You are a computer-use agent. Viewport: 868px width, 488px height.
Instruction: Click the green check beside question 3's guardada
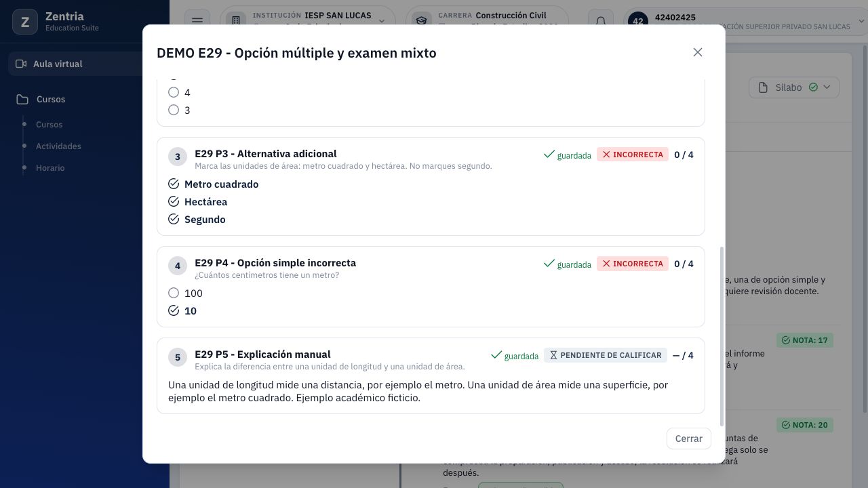point(549,155)
